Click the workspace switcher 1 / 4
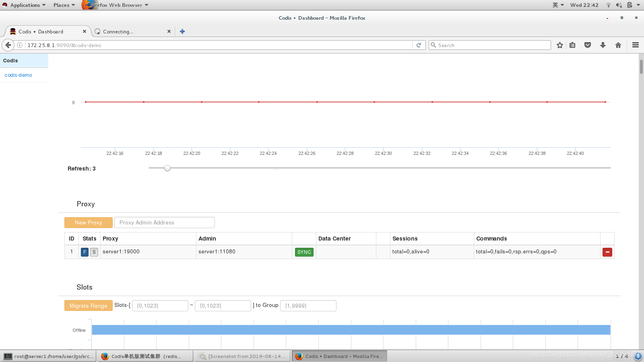644x362 pixels. 622,356
